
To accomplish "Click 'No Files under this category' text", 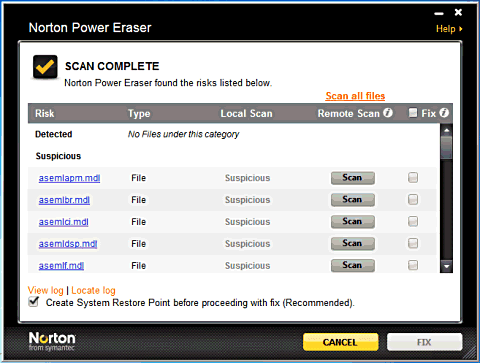I will pyautogui.click(x=183, y=134).
